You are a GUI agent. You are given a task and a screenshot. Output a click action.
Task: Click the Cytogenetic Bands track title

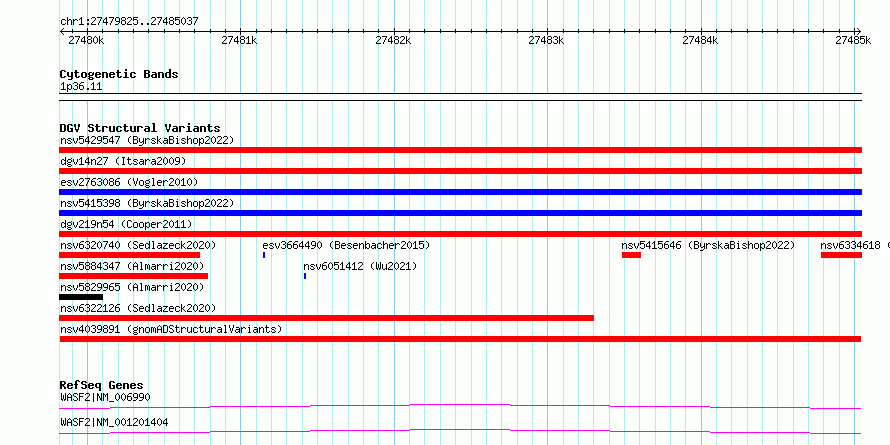119,74
